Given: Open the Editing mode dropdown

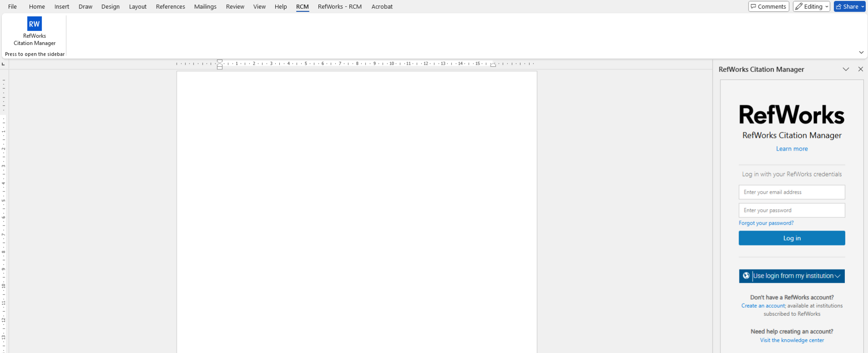Looking at the screenshot, I should pyautogui.click(x=811, y=6).
